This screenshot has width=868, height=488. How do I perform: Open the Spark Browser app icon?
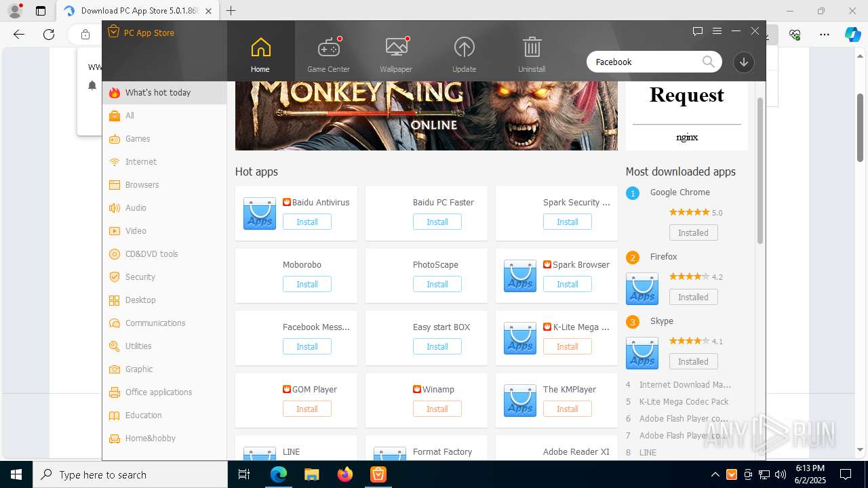coord(520,276)
